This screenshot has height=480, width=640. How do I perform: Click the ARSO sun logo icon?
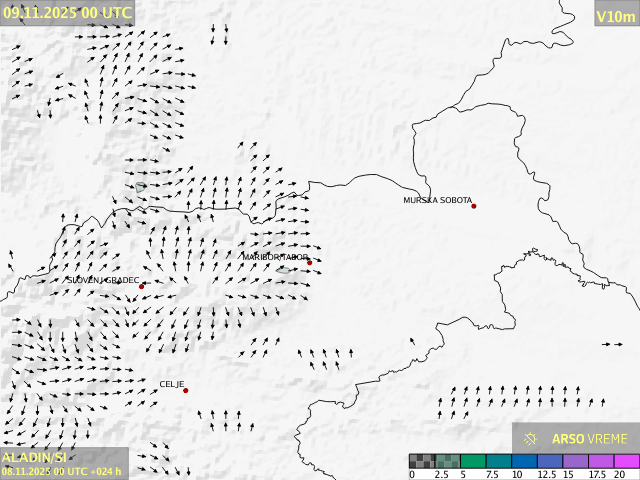click(x=531, y=439)
